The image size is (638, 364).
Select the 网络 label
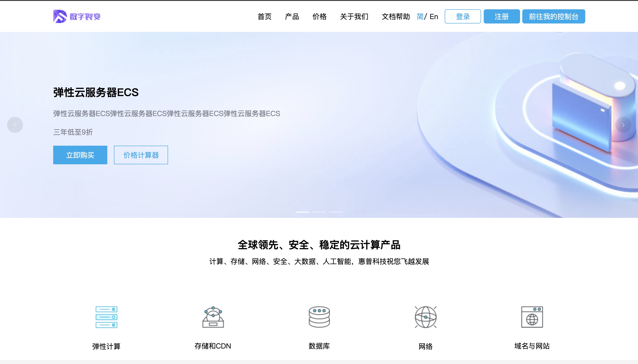[425, 346]
